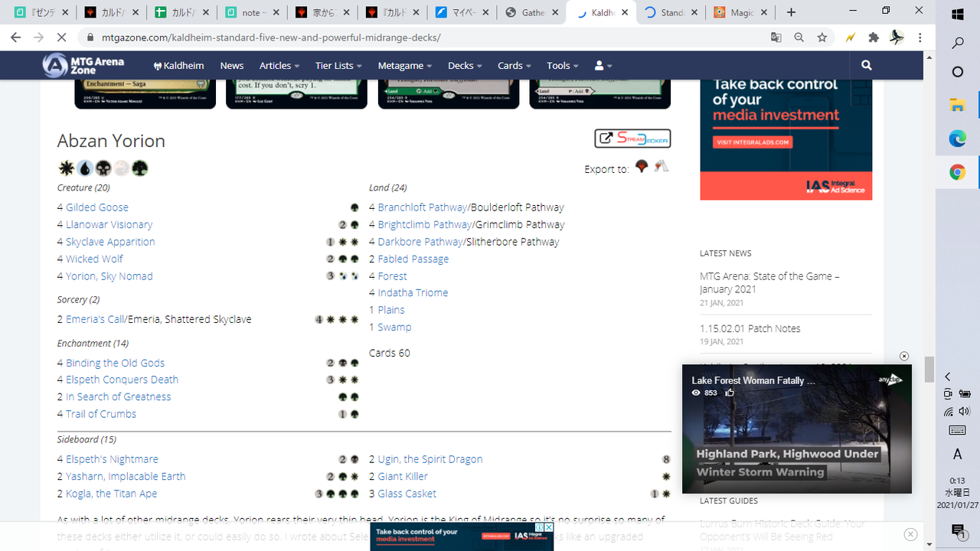Open Ugin, the Spirit Dragon link

coord(430,459)
